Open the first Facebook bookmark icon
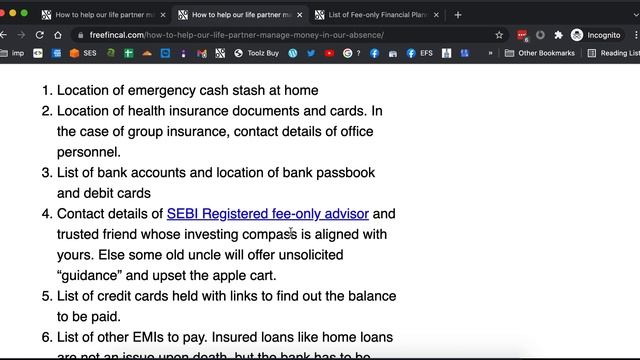Screen dimensions: 640x360 tap(374, 53)
